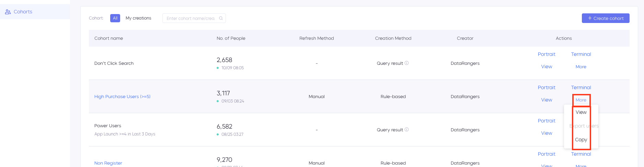The height and width of the screenshot is (167, 644).
Task: Focus the cohort name search field
Action: 194,18
